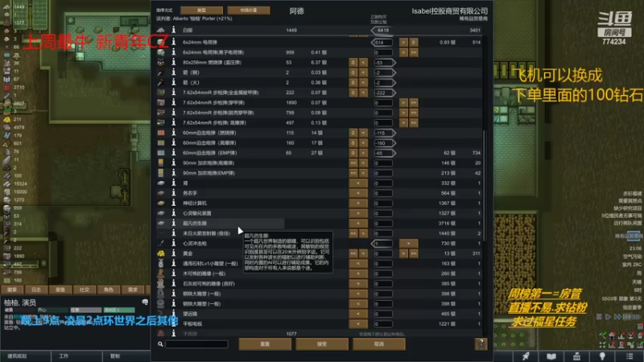
Task: Select the 超凡仿生眼 row name
Action: [x=195, y=224]
